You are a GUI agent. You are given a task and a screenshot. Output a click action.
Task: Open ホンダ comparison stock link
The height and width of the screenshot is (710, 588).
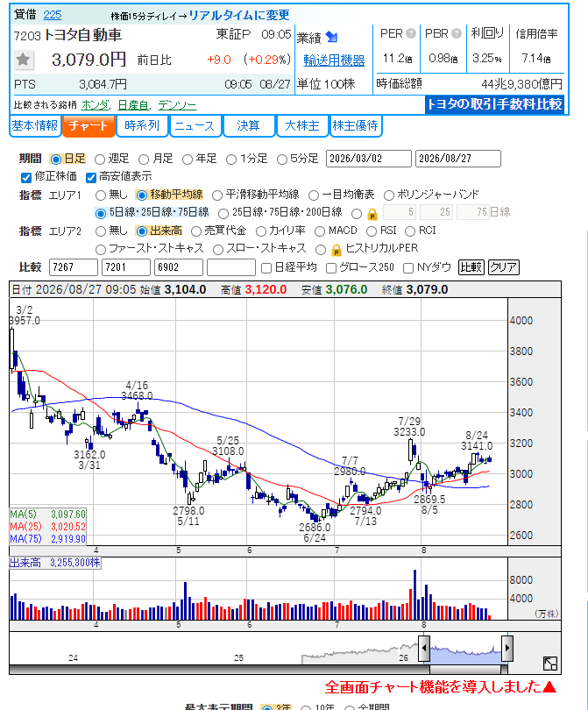click(x=95, y=105)
